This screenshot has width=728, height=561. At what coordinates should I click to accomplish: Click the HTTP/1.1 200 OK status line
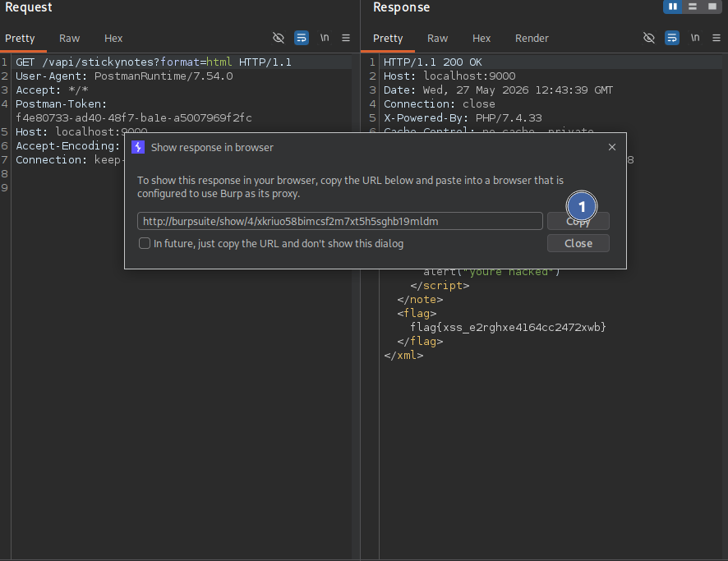(433, 62)
